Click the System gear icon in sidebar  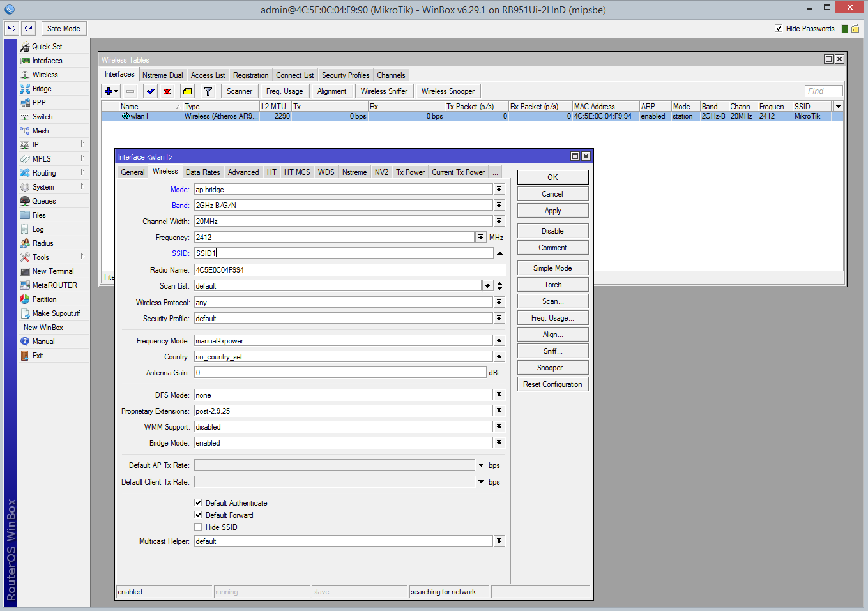pyautogui.click(x=25, y=187)
